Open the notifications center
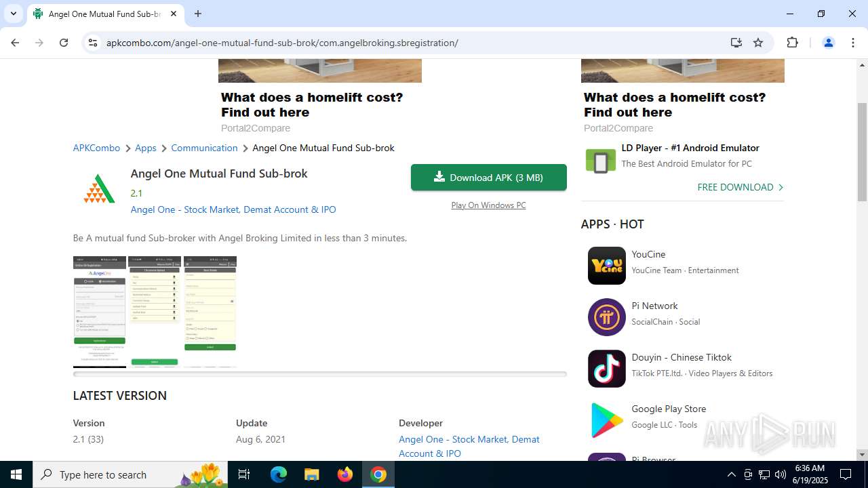This screenshot has width=868, height=488. pos(846,474)
